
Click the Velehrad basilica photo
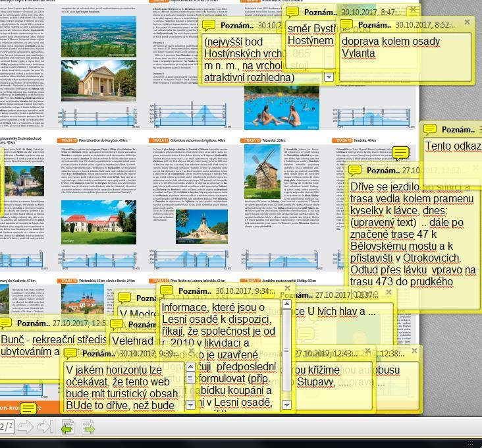(82, 299)
